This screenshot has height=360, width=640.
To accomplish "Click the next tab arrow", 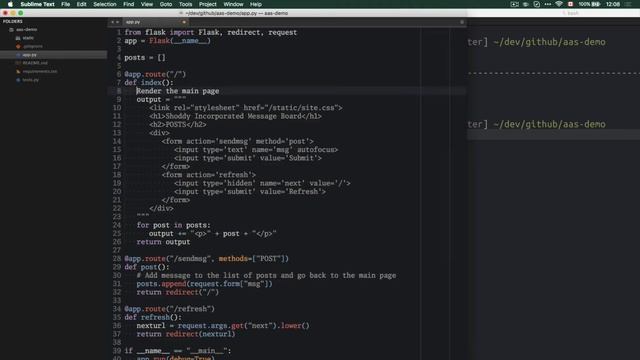I will [118, 22].
